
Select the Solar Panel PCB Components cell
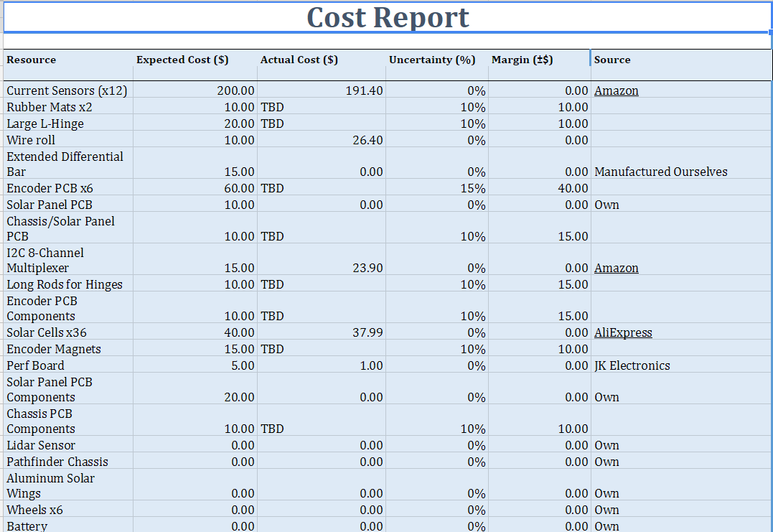pos(68,389)
